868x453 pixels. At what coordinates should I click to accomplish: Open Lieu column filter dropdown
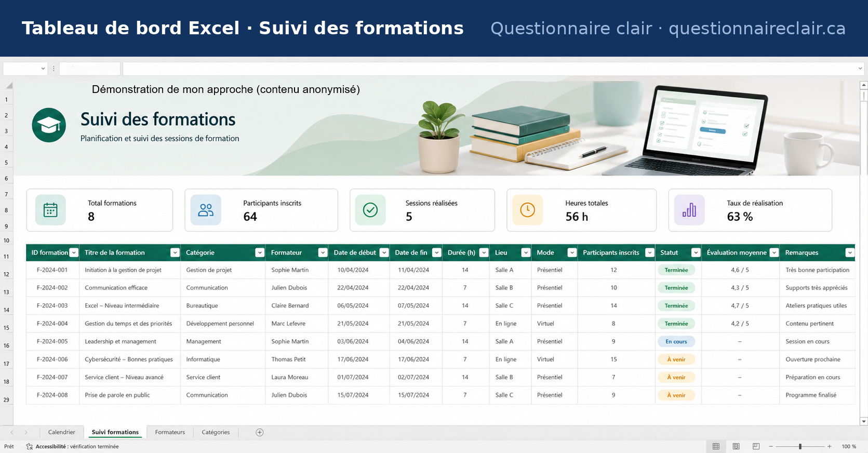pyautogui.click(x=526, y=252)
